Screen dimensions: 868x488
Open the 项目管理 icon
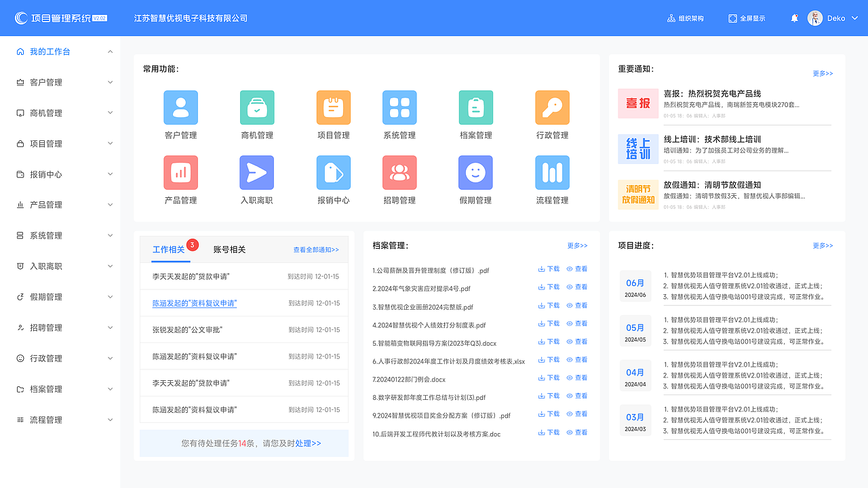coord(332,107)
